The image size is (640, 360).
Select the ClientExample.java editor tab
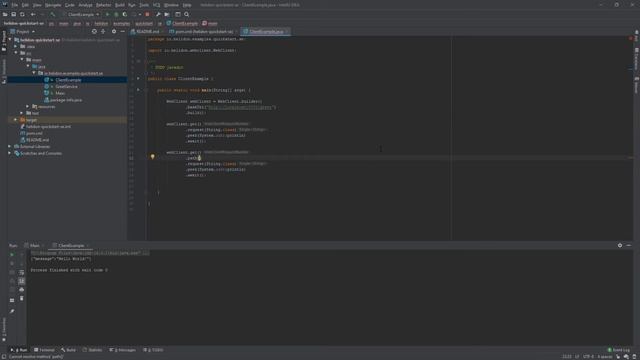pos(266,31)
